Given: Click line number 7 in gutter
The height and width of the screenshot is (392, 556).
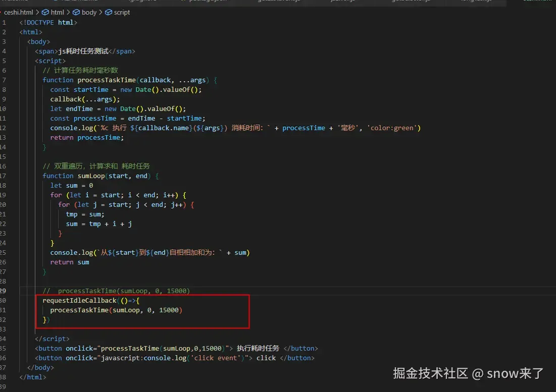Looking at the screenshot, I should 4,80.
